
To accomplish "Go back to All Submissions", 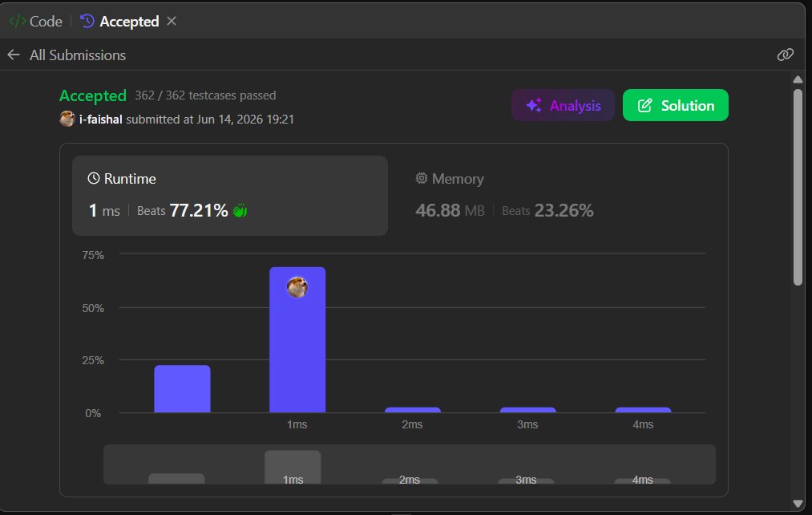I will tap(77, 55).
